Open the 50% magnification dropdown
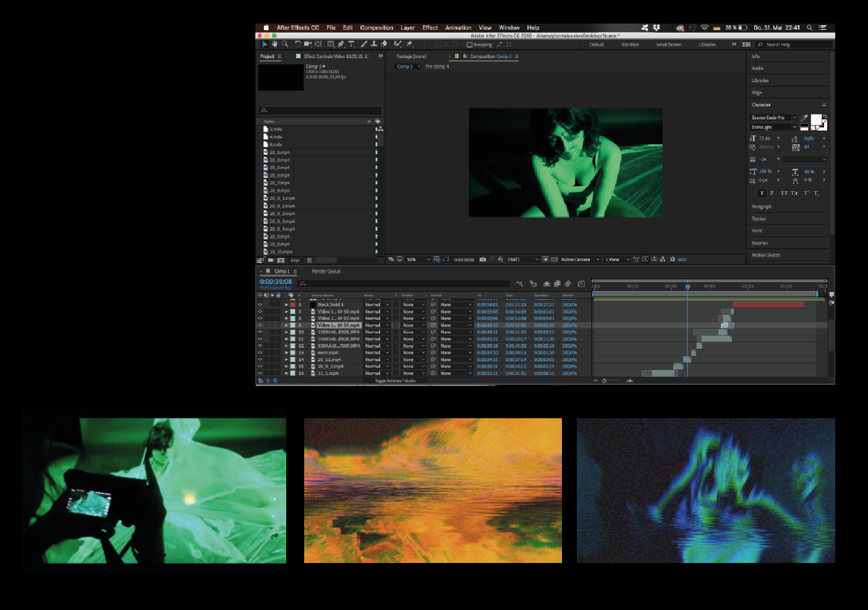Screen dimensions: 868x610 click(x=418, y=260)
